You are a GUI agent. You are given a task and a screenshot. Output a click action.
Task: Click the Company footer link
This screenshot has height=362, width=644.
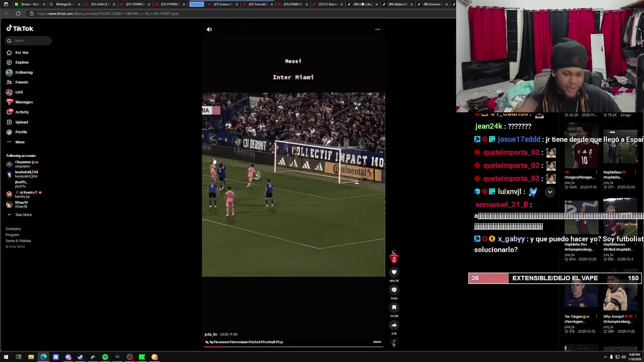point(13,229)
